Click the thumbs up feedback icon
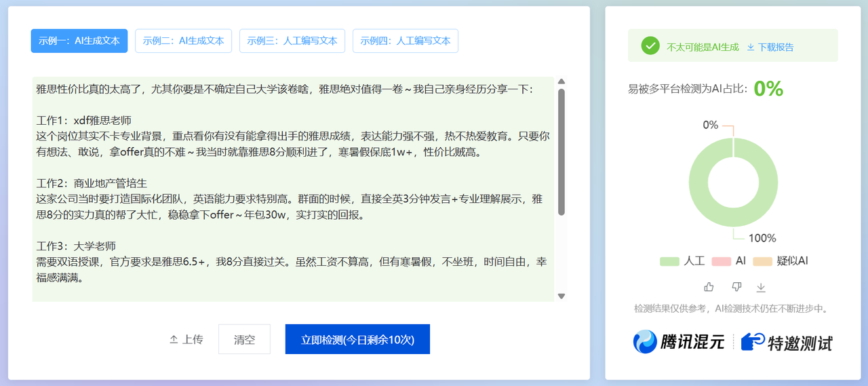This screenshot has height=386, width=868. [x=709, y=287]
